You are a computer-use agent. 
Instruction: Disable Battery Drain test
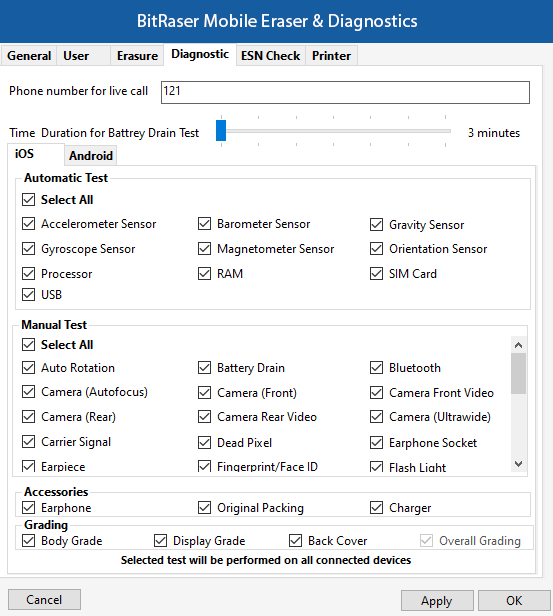[x=204, y=368]
